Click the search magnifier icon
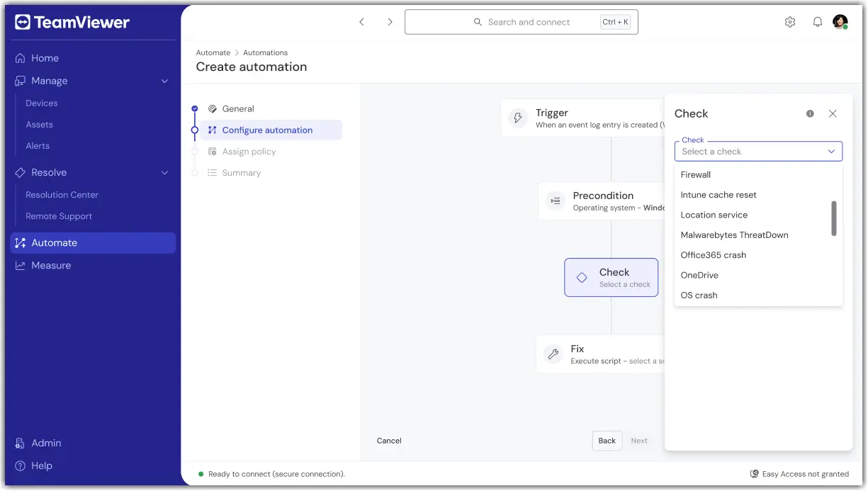Screen dimensions: 868x491 pos(478,22)
